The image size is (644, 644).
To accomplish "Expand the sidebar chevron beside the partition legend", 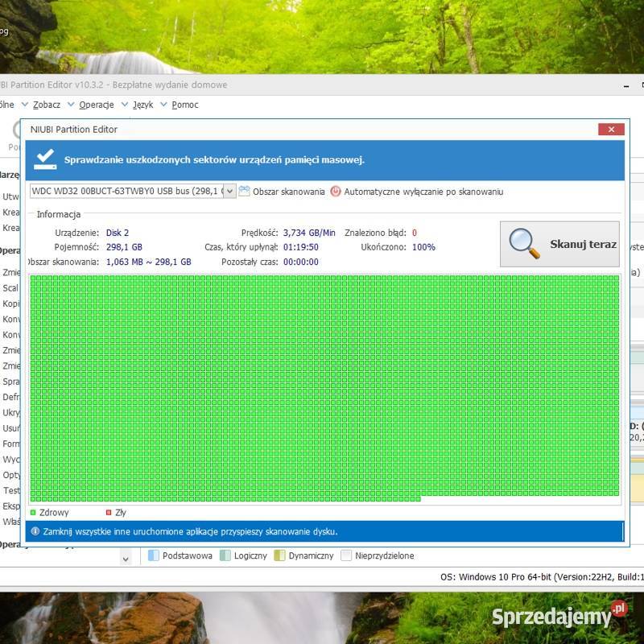I will point(126,559).
